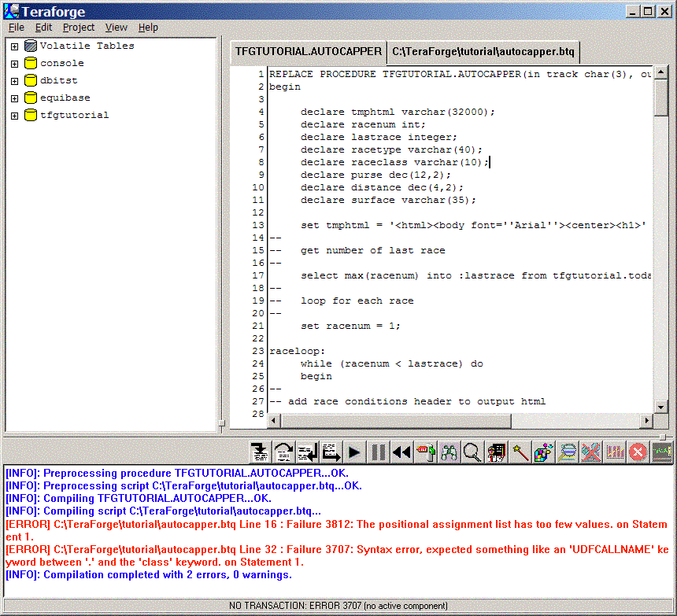677x616 pixels.
Task: Click the green waveform monitor icon
Action: coord(662,452)
